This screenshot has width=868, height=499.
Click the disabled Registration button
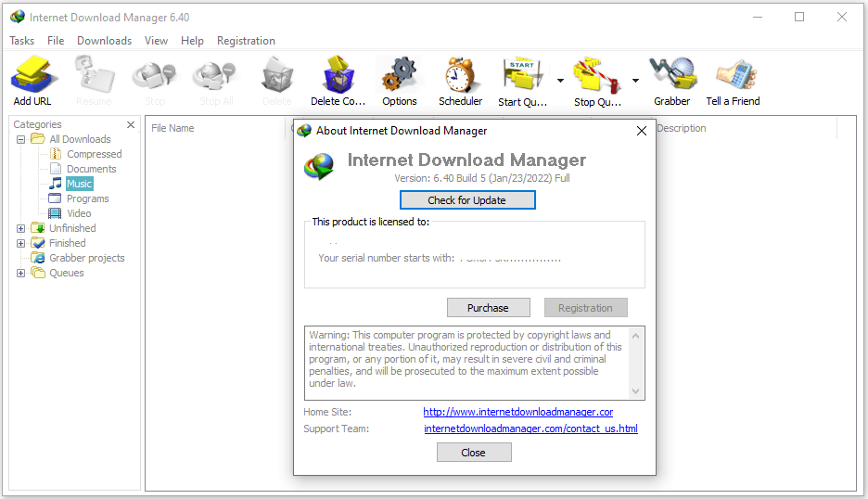(586, 308)
